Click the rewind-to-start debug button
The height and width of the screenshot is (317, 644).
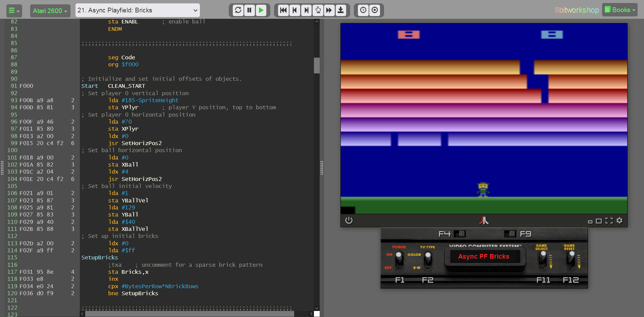pyautogui.click(x=283, y=10)
